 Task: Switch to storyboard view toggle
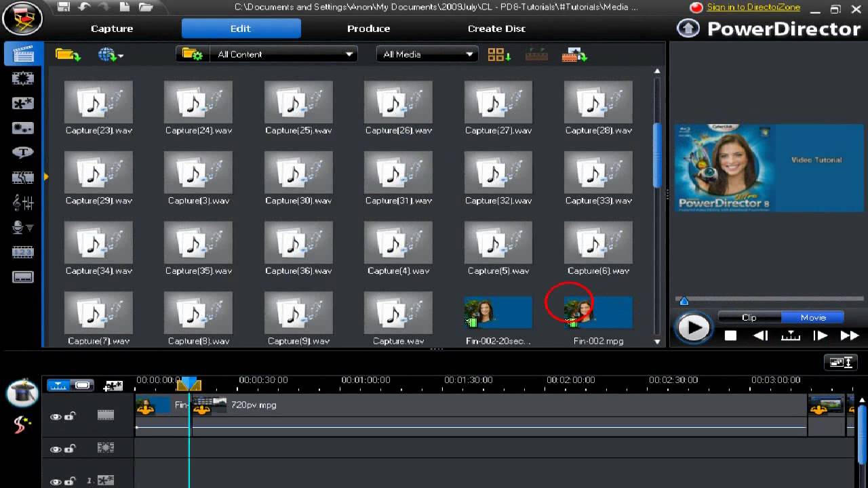point(82,385)
